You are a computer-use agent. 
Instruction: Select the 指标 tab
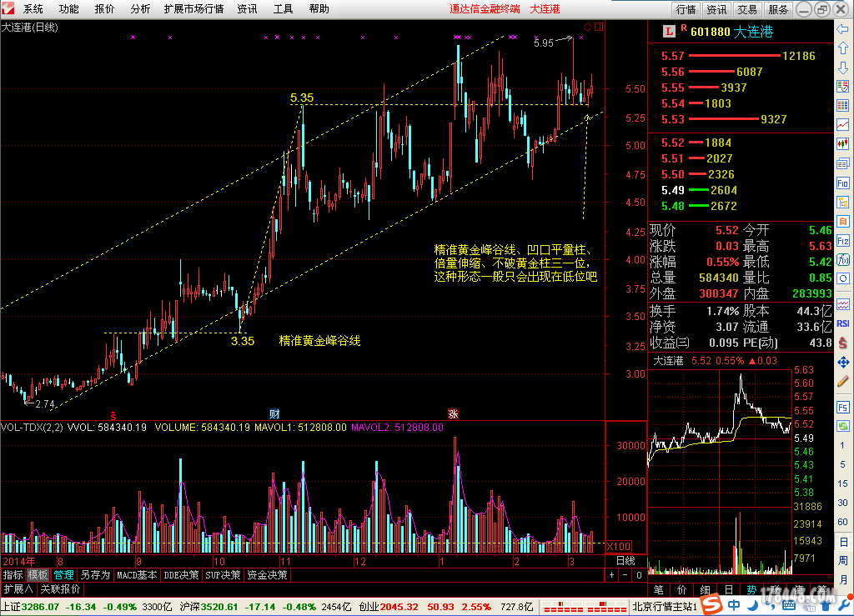point(13,574)
